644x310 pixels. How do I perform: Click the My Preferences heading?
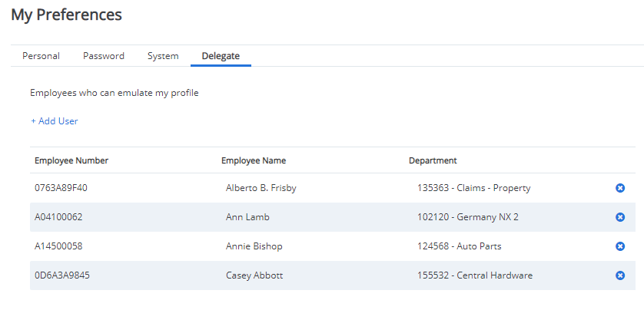pos(67,15)
